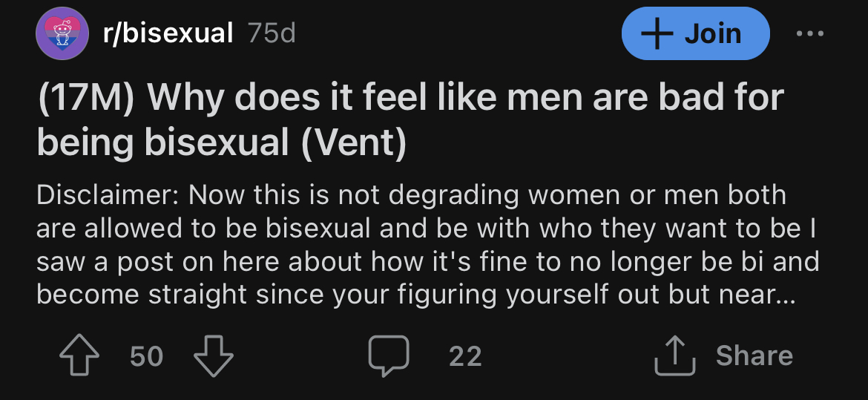Click the Share text label
This screenshot has height=400, width=868.
[x=754, y=355]
